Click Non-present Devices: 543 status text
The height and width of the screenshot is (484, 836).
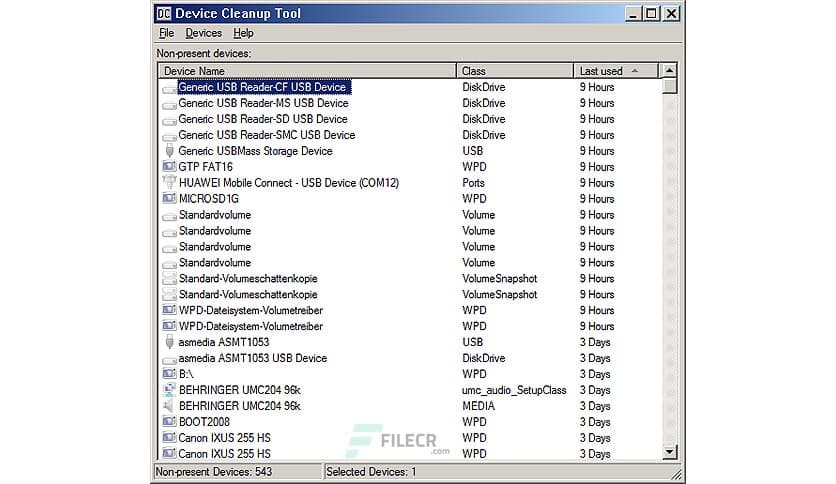(213, 472)
